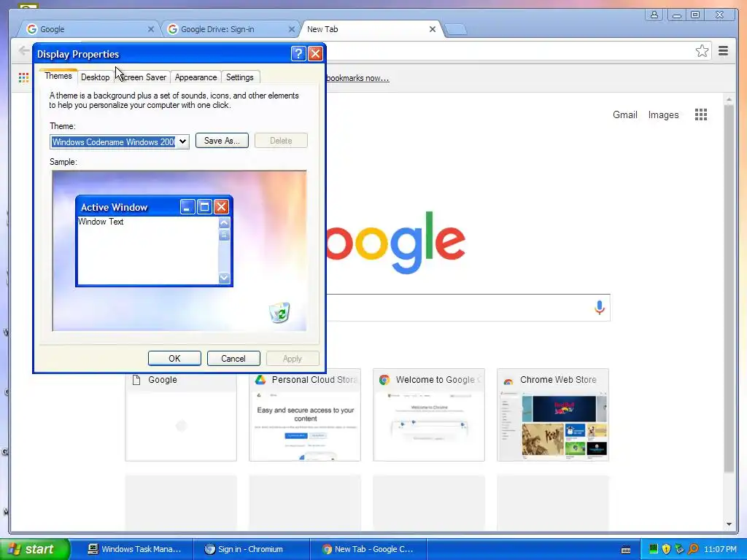Switch to Windows Task Manager in the taskbar
Screen dimensions: 747x560
click(135, 549)
